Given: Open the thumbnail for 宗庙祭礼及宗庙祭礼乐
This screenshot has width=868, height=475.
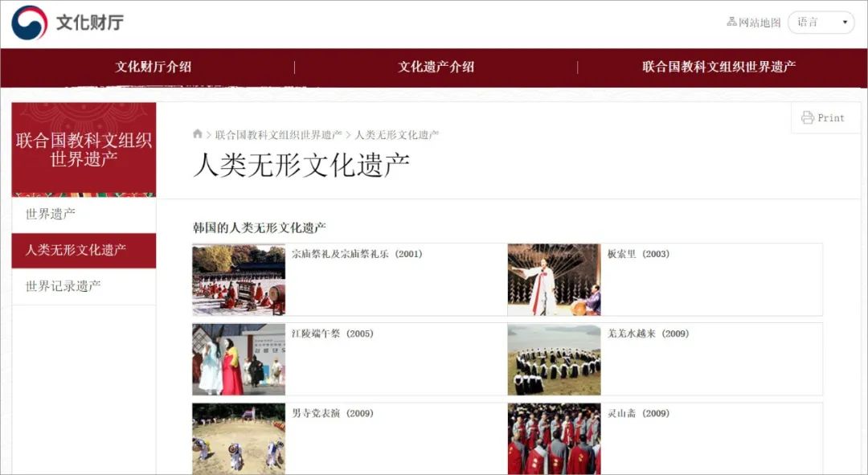Looking at the screenshot, I should tap(238, 279).
